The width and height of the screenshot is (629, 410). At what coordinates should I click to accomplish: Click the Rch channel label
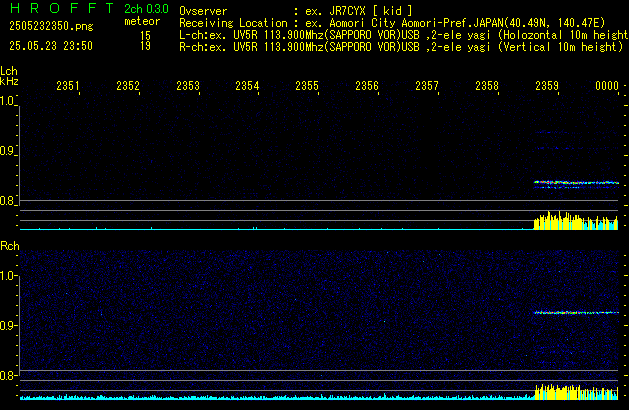[10, 246]
